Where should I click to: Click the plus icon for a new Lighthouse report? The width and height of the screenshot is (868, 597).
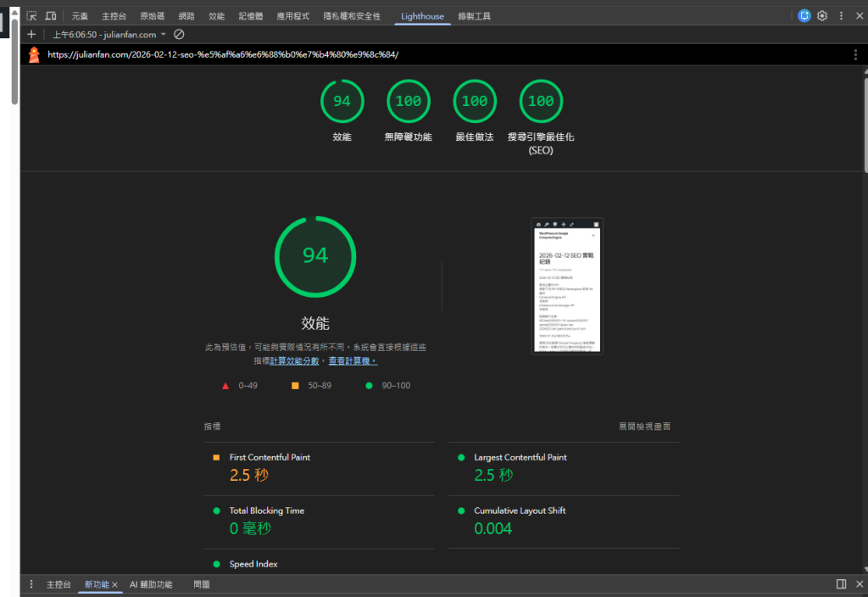[31, 35]
